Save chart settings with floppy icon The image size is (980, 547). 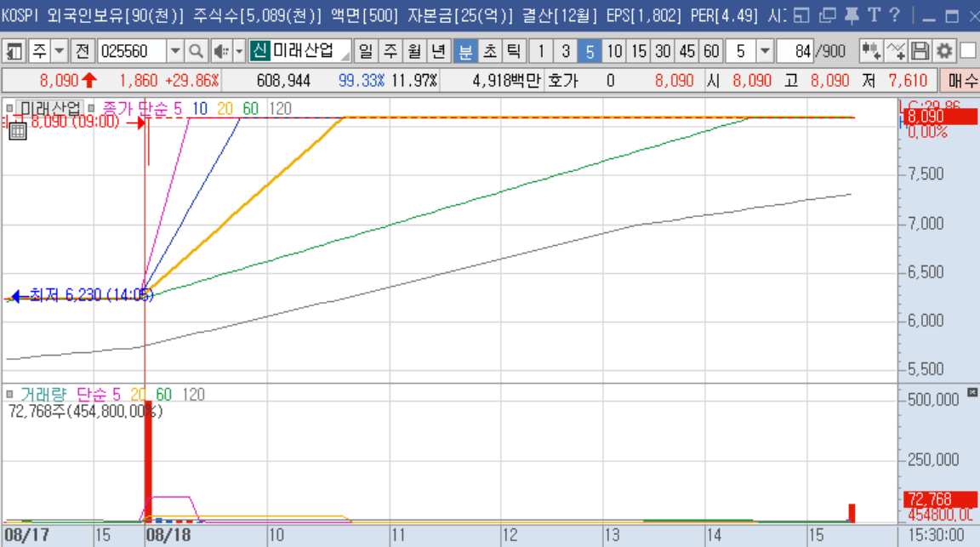point(920,51)
